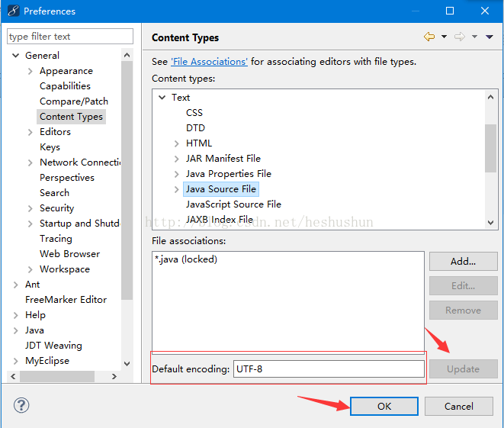Select JAXB Index File content type
The width and height of the screenshot is (504, 428).
220,220
